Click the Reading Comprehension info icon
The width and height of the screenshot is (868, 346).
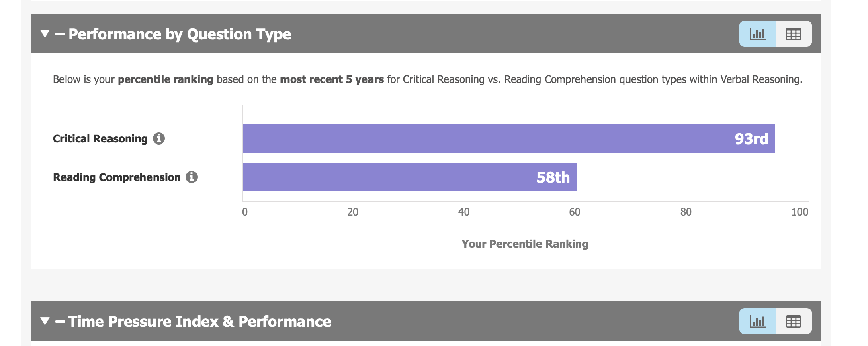coord(192,177)
